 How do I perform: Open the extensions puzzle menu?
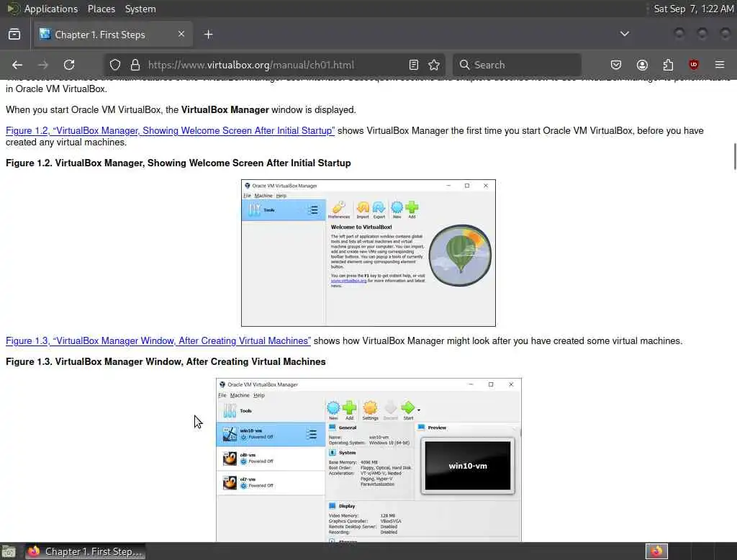[x=668, y=65]
